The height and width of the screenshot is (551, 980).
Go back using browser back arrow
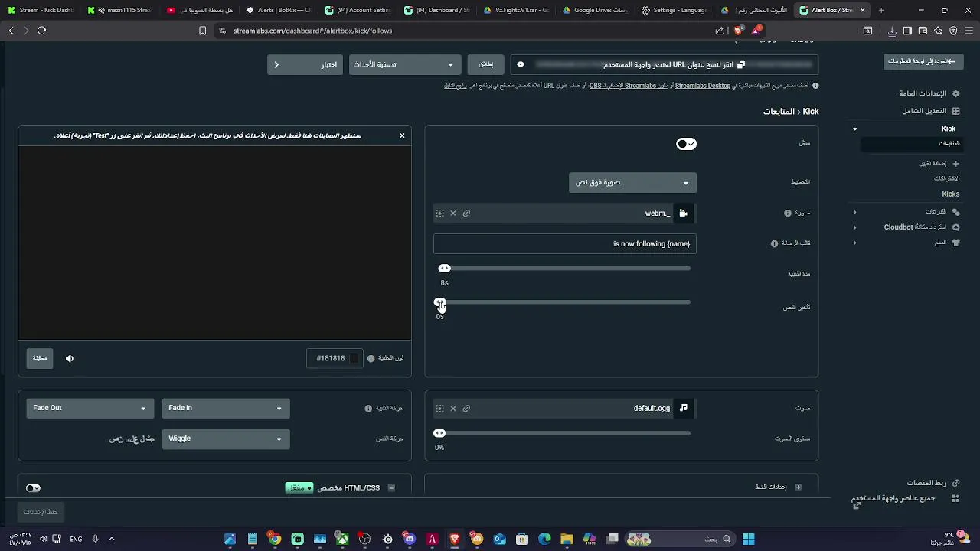11,31
